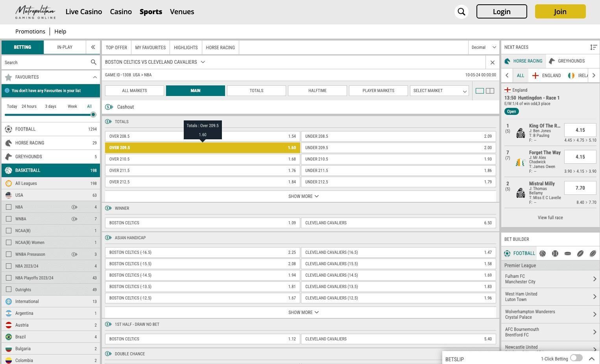The width and height of the screenshot is (600, 364).
Task: Set time filter to Week
Action: [72, 107]
